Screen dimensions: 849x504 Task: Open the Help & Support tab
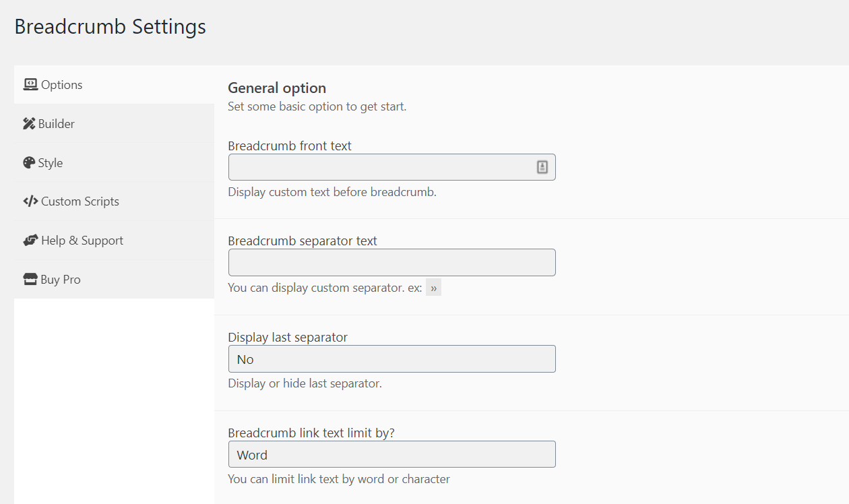(x=82, y=241)
